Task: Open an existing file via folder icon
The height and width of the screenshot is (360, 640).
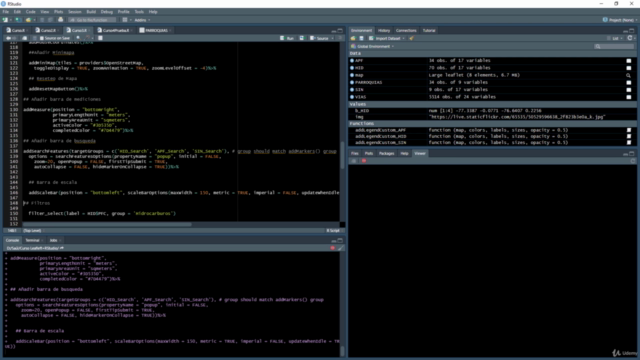Action: pos(28,20)
